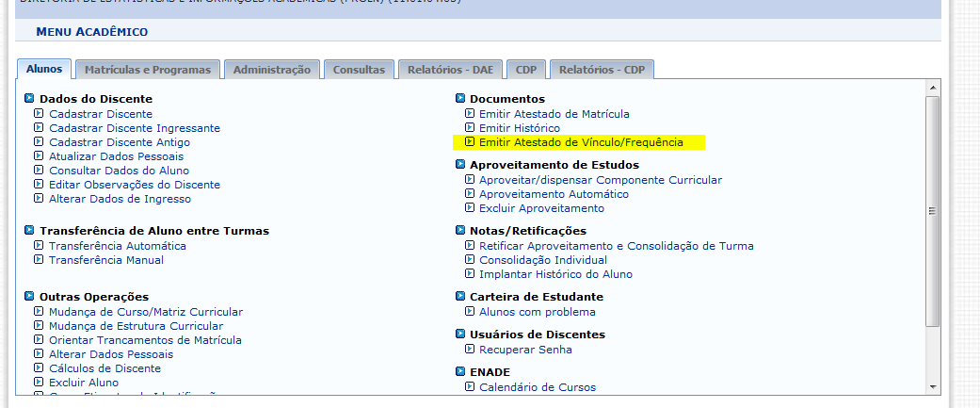Click the icon beside Transferência Manual
Image resolution: width=980 pixels, height=408 pixels.
39,260
